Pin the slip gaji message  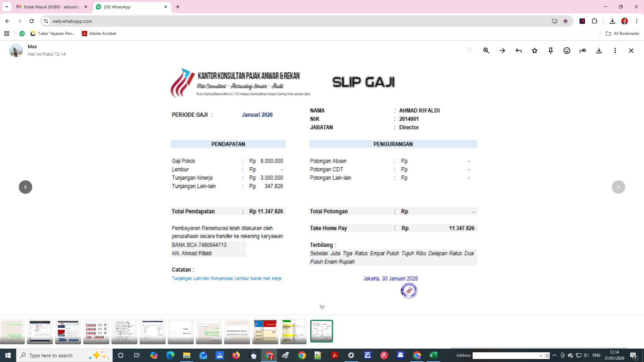550,51
